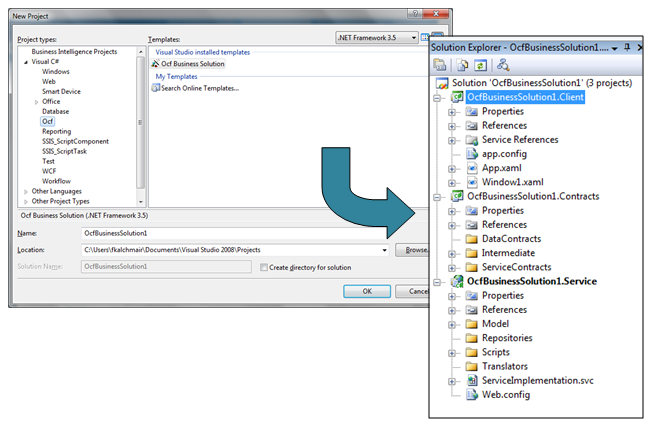Click the View Class Diagram toolbar icon
653x429 pixels.
pos(503,65)
